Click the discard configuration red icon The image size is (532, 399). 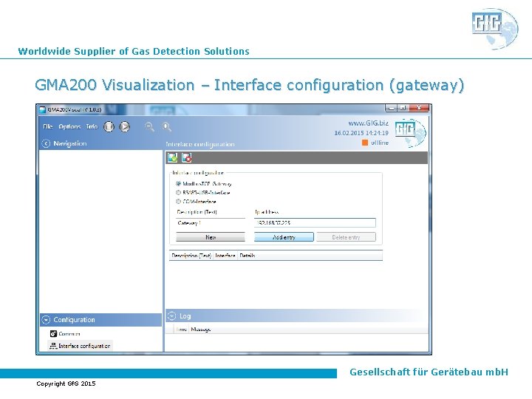tap(187, 157)
